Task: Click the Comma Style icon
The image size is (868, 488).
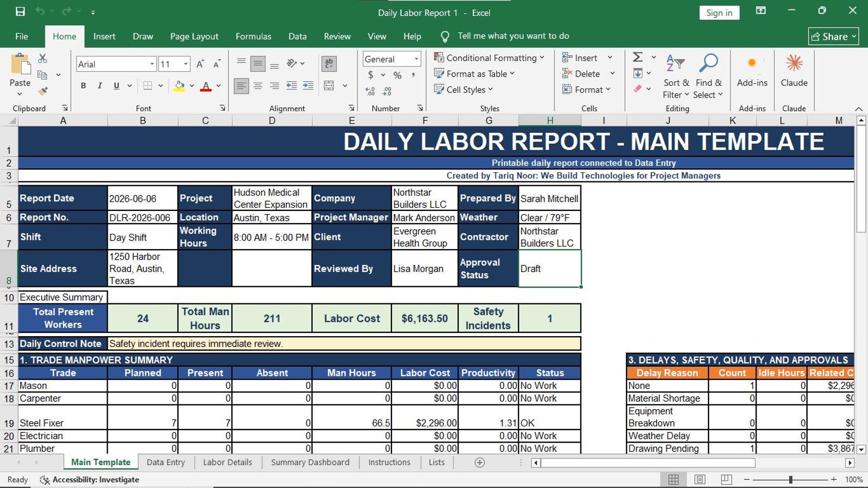Action: click(x=413, y=75)
